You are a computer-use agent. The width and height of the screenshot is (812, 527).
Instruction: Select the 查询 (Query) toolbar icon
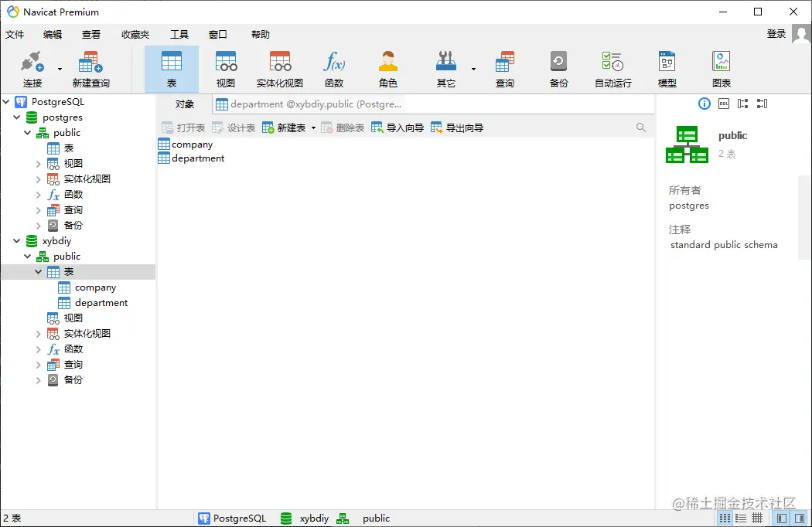coord(505,69)
